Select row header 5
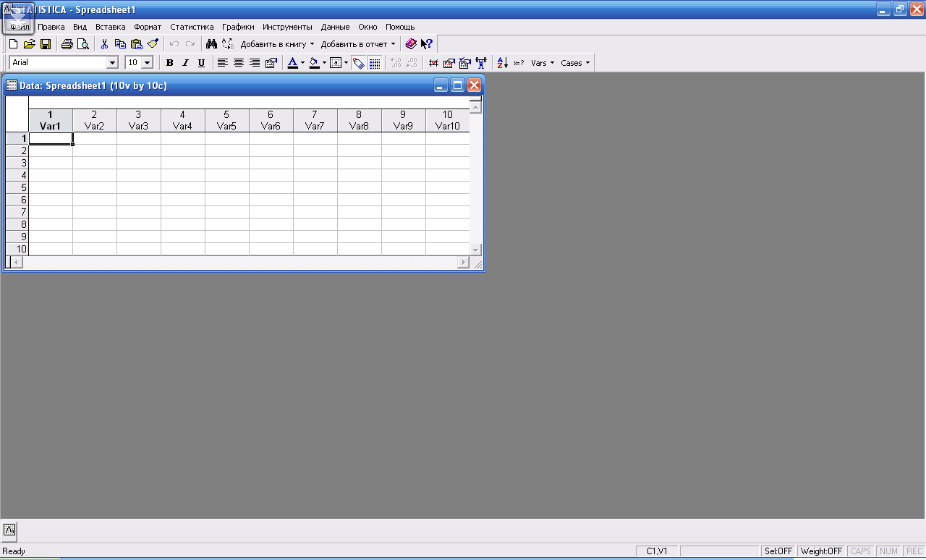 pyautogui.click(x=17, y=187)
